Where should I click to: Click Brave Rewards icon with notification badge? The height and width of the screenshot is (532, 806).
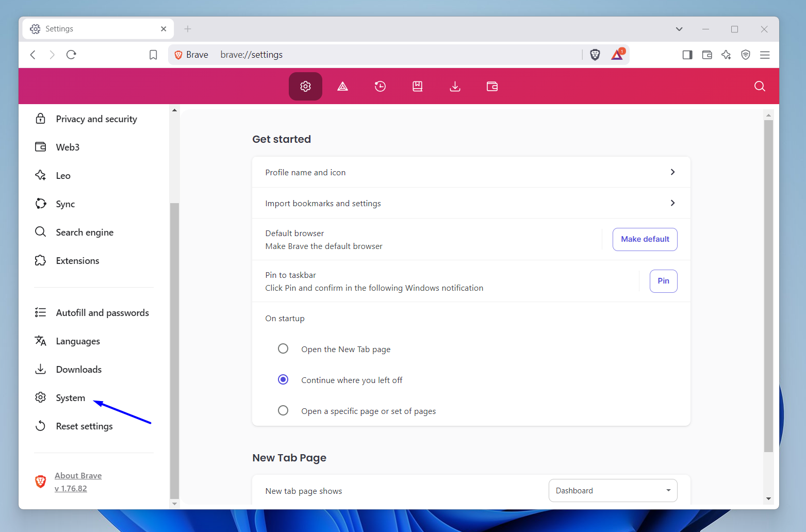[618, 55]
